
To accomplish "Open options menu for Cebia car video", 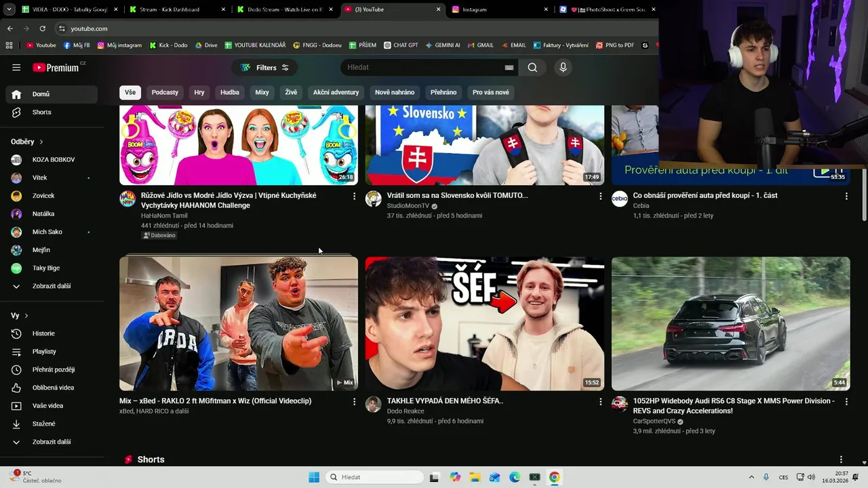I will [x=846, y=196].
